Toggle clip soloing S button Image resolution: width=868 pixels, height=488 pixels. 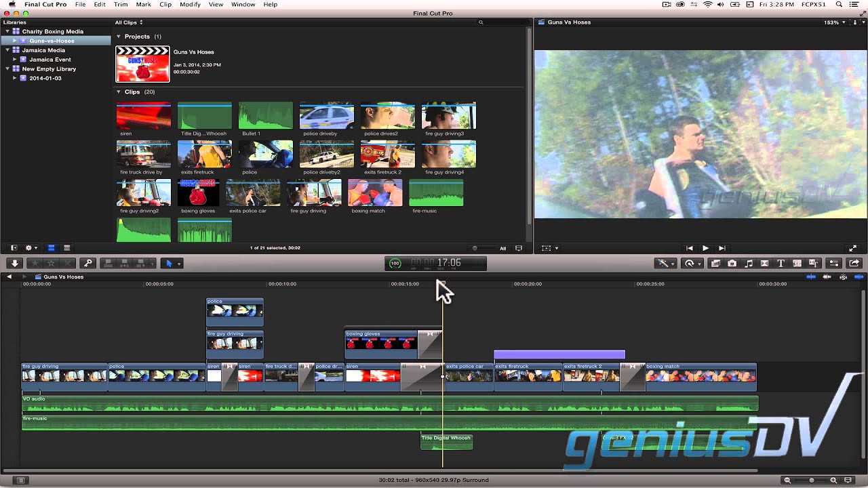tap(843, 277)
